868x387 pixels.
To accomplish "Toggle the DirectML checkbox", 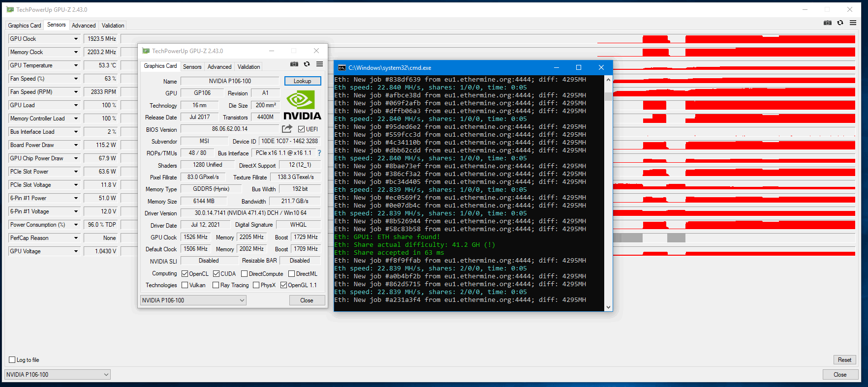I will click(x=291, y=274).
